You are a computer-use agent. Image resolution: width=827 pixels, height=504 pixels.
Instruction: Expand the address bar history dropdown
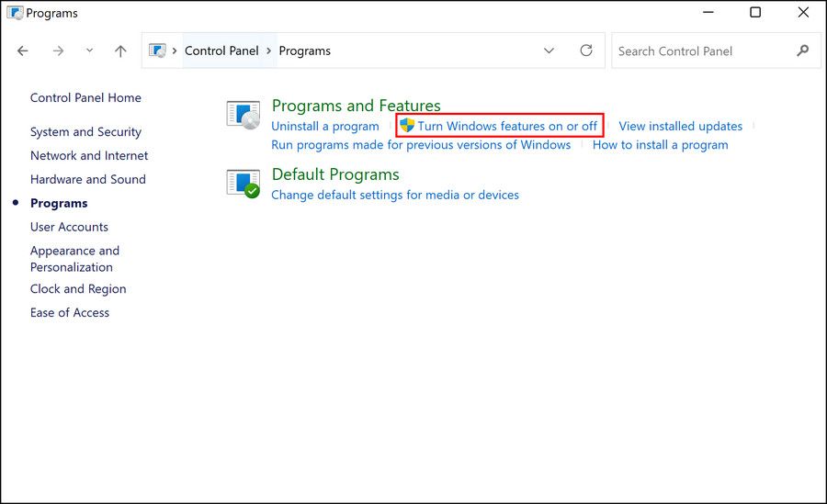pyautogui.click(x=549, y=50)
